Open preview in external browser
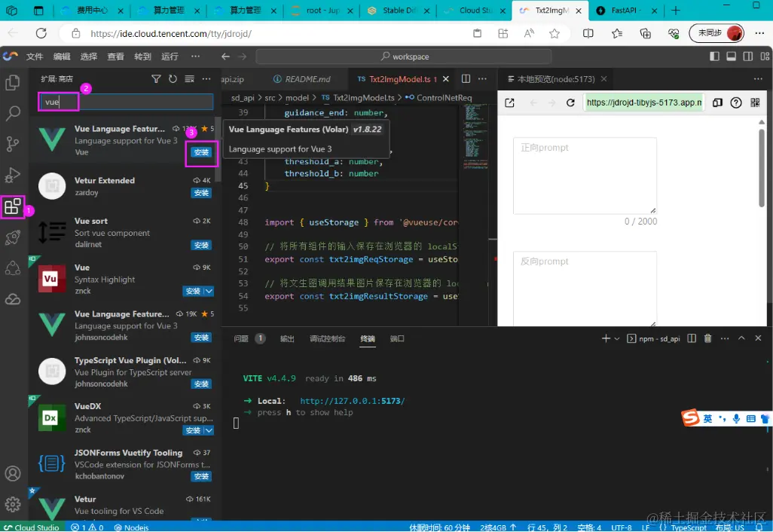This screenshot has width=773, height=532. pos(510,102)
